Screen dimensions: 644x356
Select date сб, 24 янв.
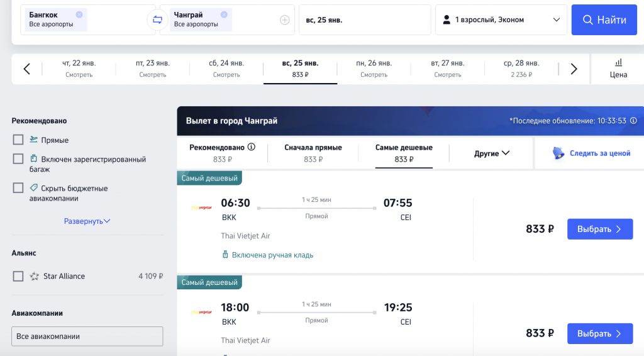tap(226, 69)
